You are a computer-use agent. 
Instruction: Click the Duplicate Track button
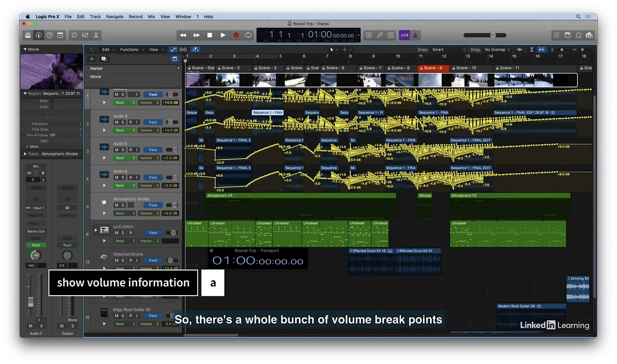pyautogui.click(x=104, y=59)
